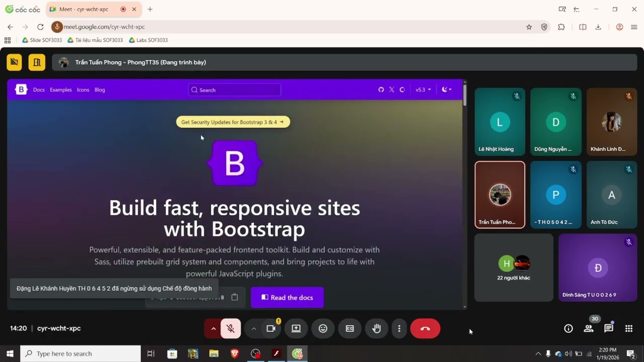Copy the npm install command via clipboard icon
Screen dimensions: 644x362
tap(234, 297)
